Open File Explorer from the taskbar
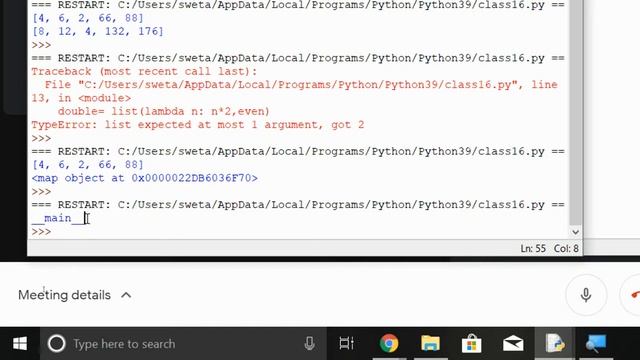Viewport: 640px width, 360px height. (431, 344)
